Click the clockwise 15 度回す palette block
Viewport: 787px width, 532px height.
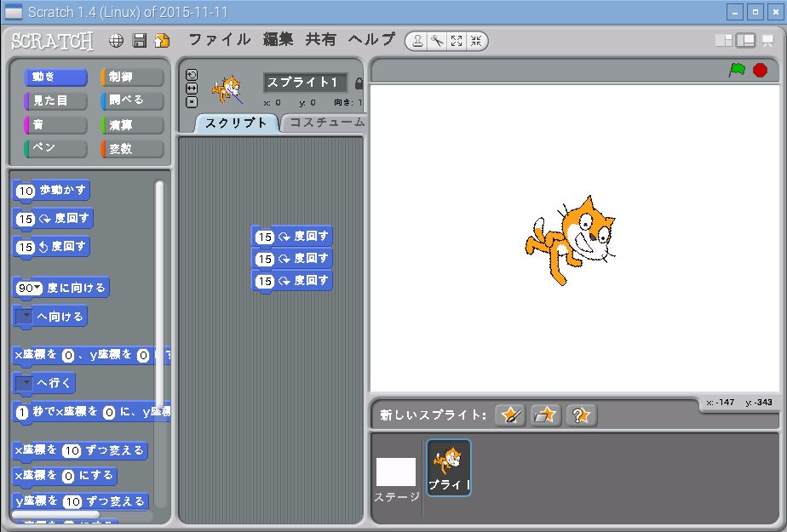[53, 219]
